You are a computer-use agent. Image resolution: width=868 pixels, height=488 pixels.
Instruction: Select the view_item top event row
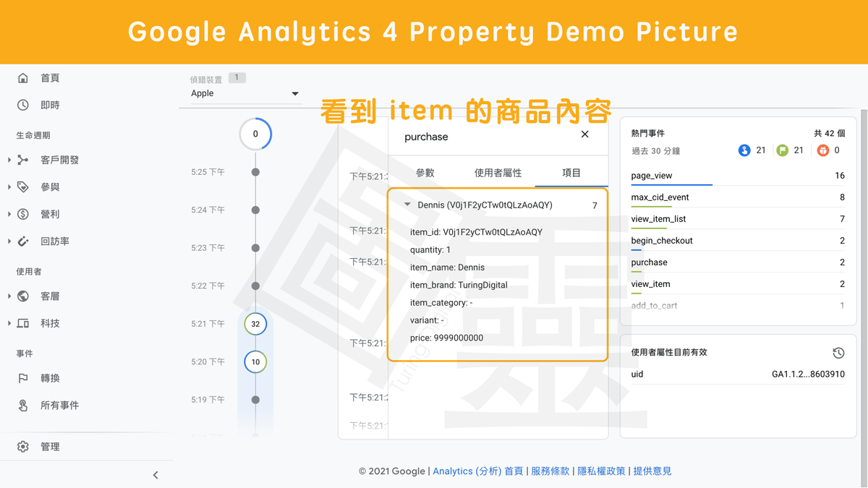738,284
